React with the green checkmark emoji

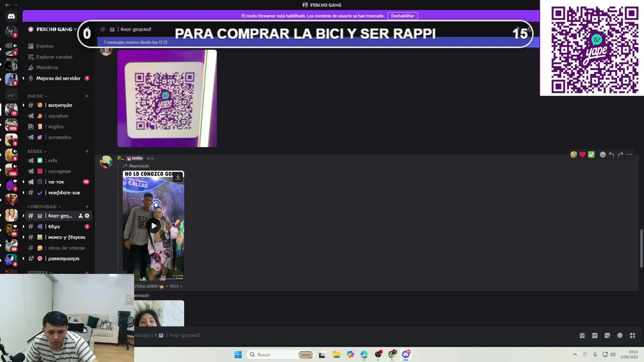tap(591, 154)
